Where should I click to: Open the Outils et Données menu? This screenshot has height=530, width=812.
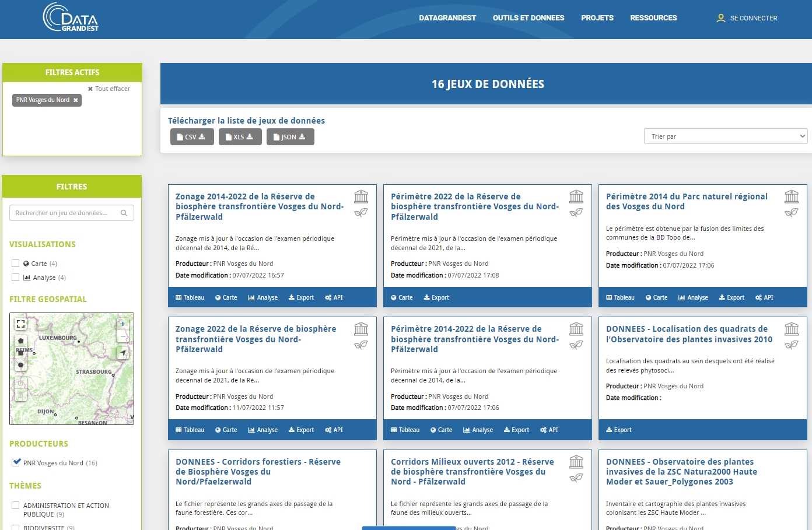coord(528,18)
